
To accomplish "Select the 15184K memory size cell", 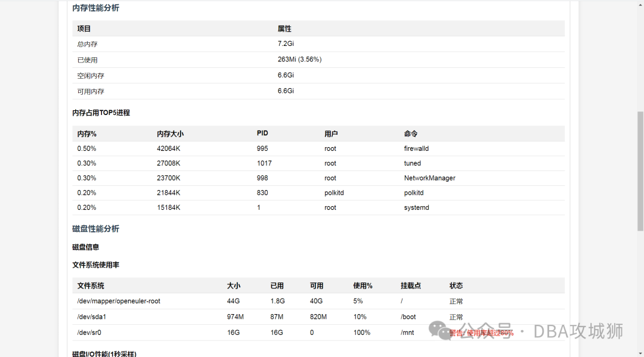I will tap(168, 207).
